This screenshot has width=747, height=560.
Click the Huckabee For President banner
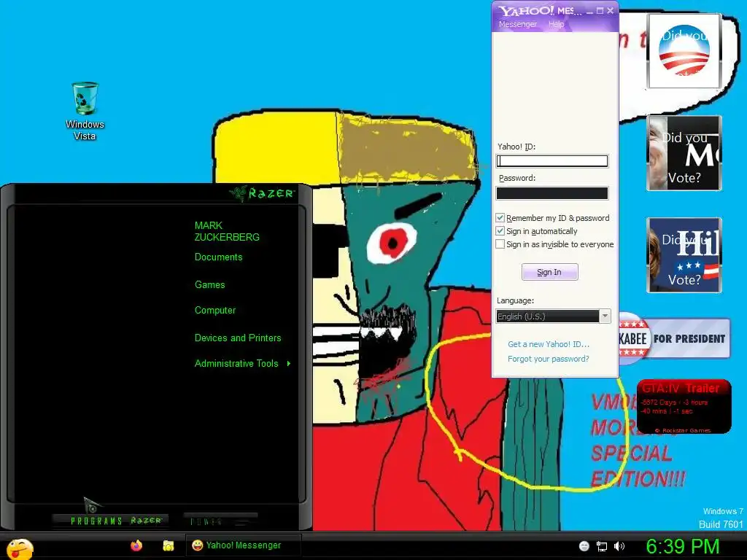(674, 338)
